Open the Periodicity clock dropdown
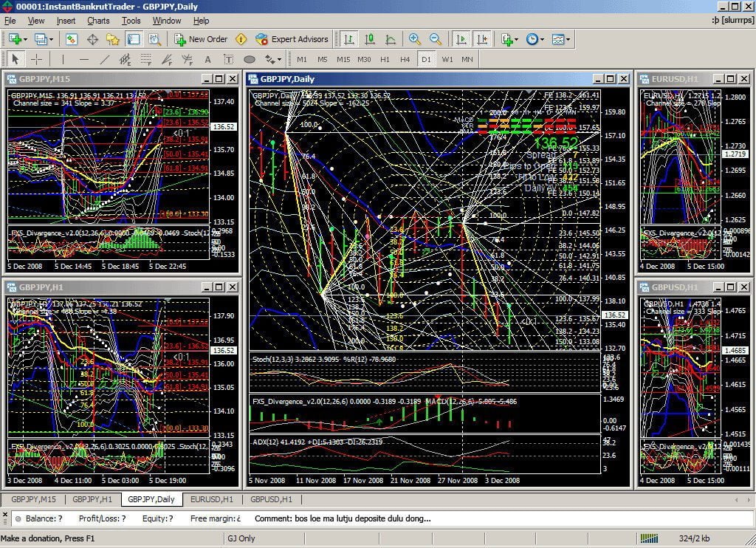756x548 pixels. [x=542, y=39]
